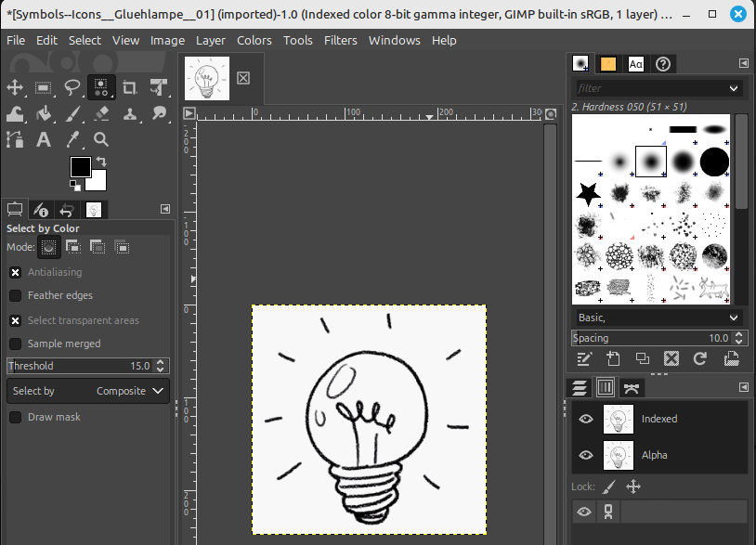Viewport: 756px width, 545px height.
Task: Click the foreground black color swatch
Action: (81, 167)
